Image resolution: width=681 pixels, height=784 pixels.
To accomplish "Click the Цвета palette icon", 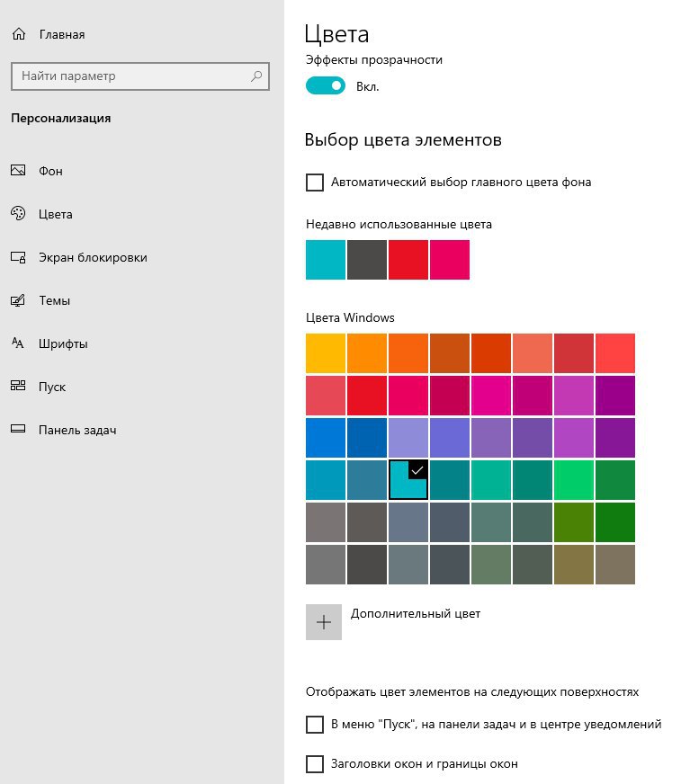I will (x=18, y=213).
